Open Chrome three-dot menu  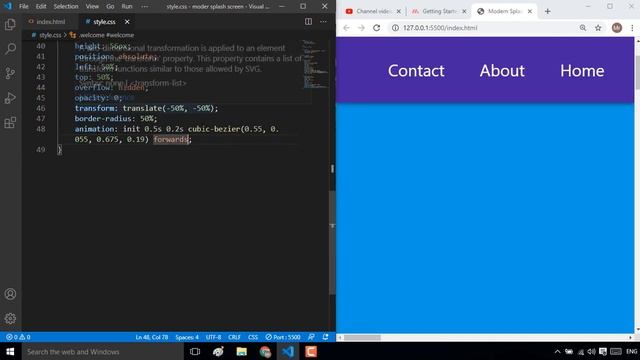tap(632, 28)
